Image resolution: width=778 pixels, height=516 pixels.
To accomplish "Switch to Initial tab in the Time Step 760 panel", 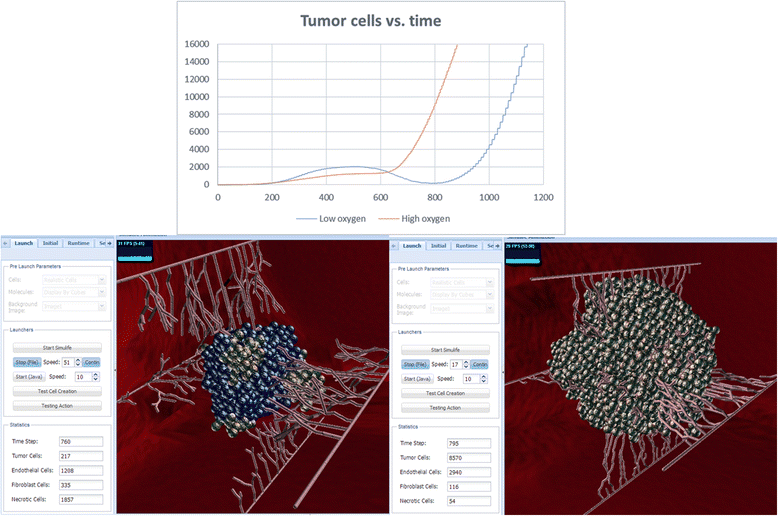I will (x=50, y=243).
